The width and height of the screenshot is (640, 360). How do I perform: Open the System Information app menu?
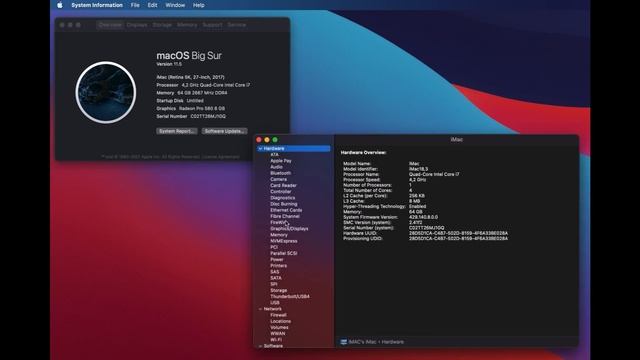97,5
